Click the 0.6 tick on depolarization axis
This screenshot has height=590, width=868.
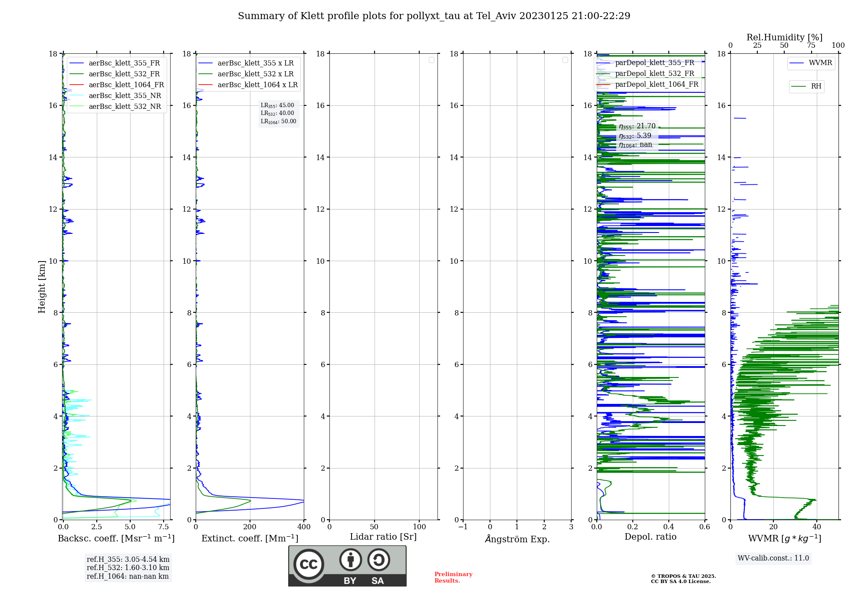click(705, 527)
